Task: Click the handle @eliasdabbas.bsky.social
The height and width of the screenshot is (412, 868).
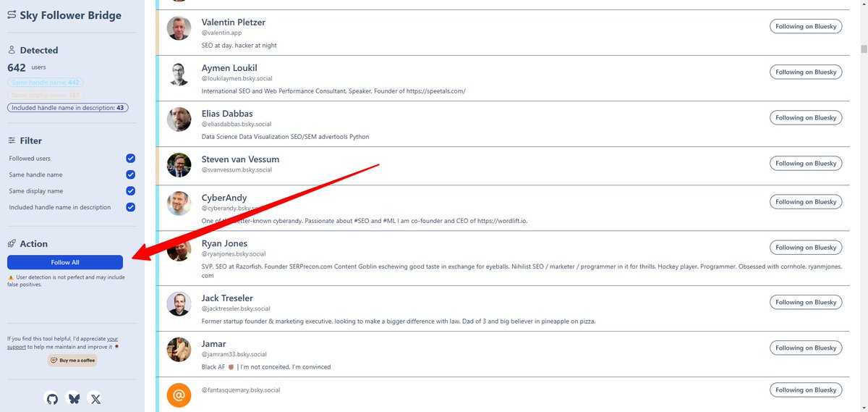Action: pos(237,124)
